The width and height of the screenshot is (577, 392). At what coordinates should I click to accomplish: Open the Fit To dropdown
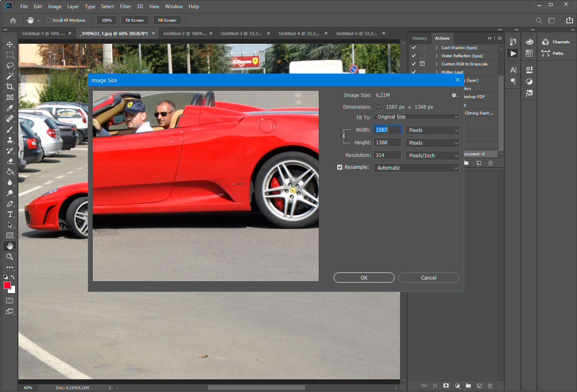pos(416,116)
